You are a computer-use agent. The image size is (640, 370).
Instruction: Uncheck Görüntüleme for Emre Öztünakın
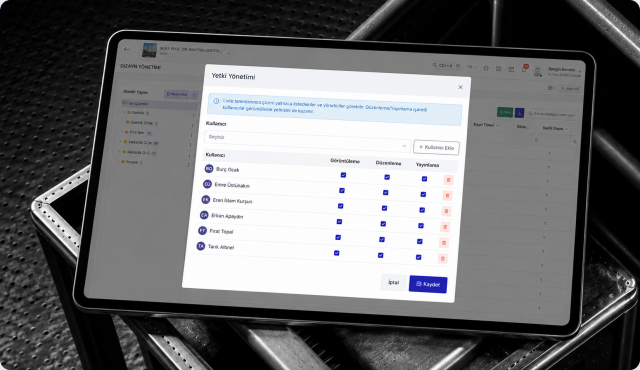342,191
